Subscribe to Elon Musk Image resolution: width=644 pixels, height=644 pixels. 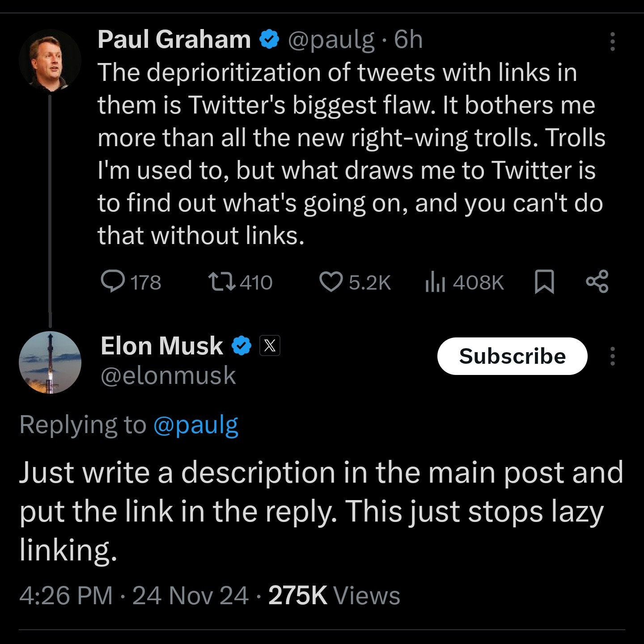pos(512,356)
